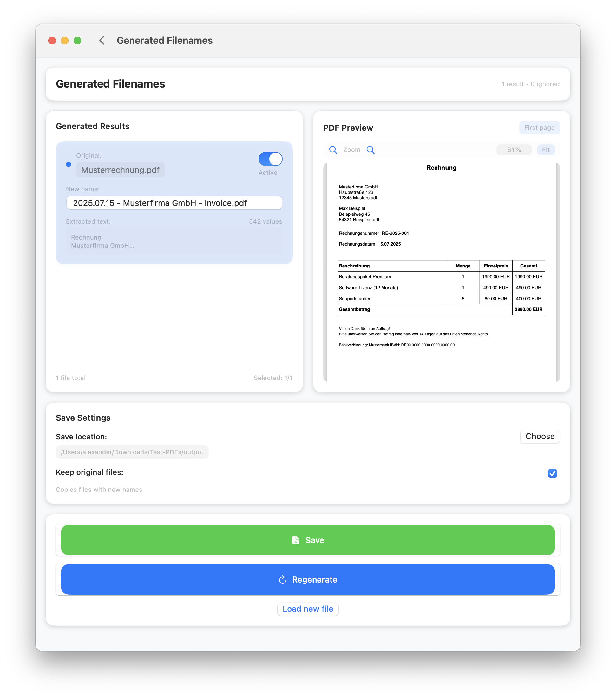
Task: Click the download arrow icon on the Save button
Action: click(296, 540)
